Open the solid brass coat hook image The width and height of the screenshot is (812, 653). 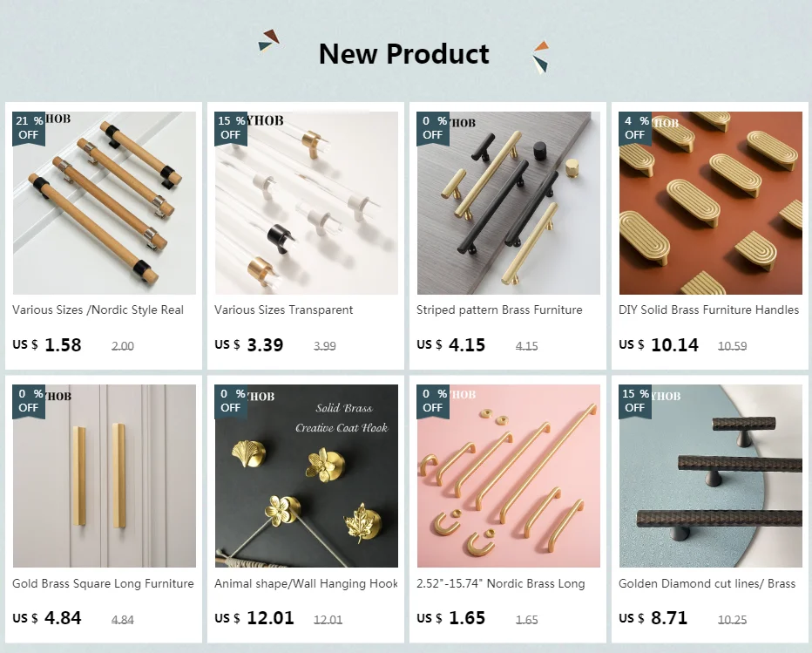click(x=307, y=476)
